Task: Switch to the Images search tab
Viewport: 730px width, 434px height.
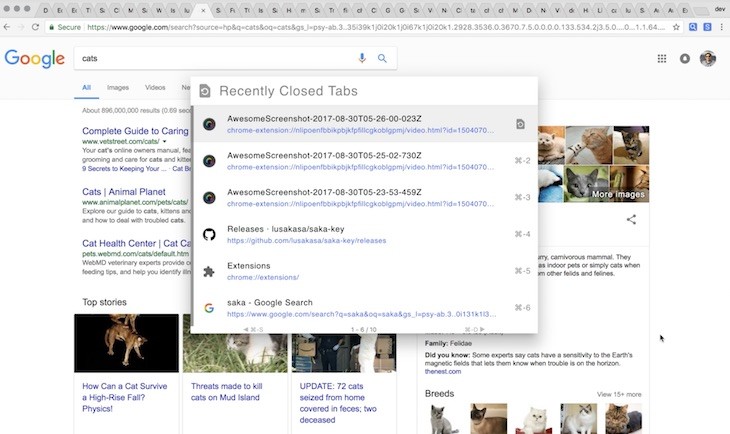Action: [118, 88]
